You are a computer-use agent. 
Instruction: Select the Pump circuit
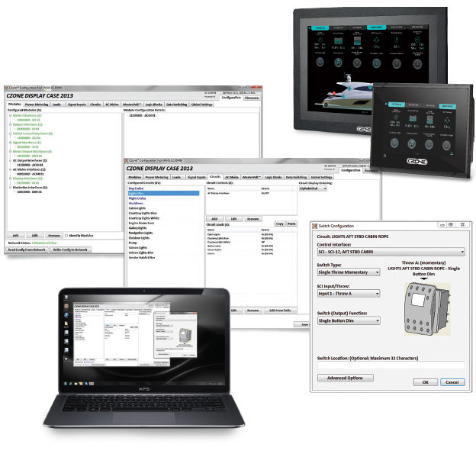click(x=133, y=243)
